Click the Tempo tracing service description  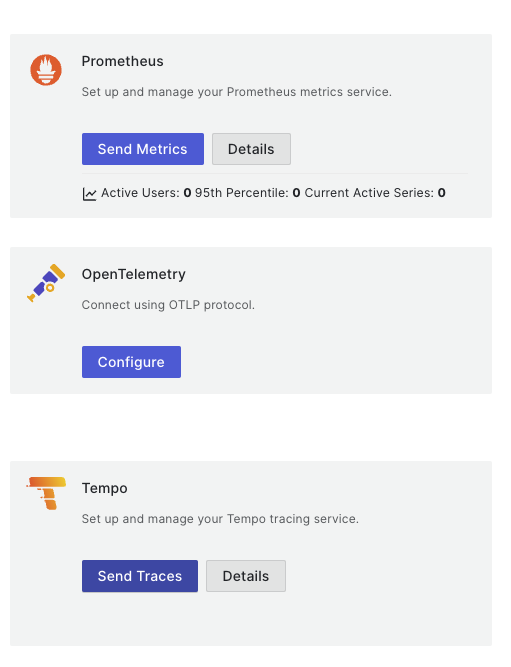pos(220,519)
